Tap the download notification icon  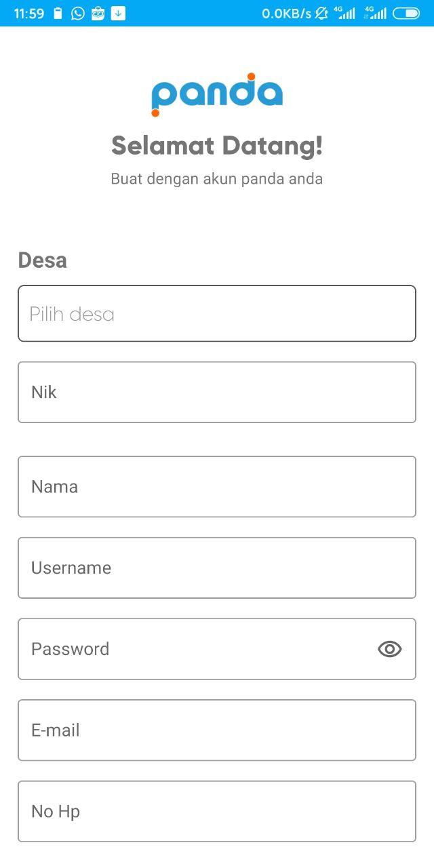pyautogui.click(x=118, y=13)
